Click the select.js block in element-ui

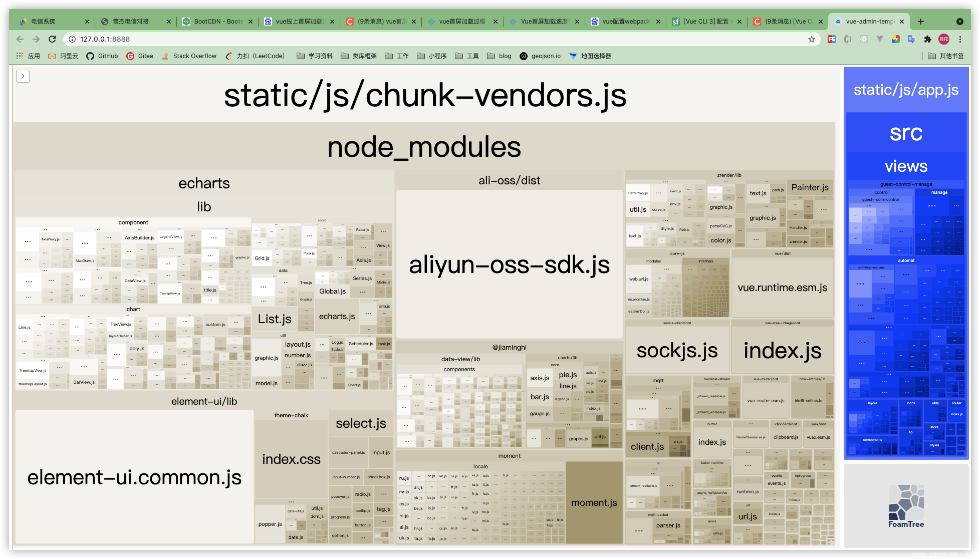coord(360,423)
